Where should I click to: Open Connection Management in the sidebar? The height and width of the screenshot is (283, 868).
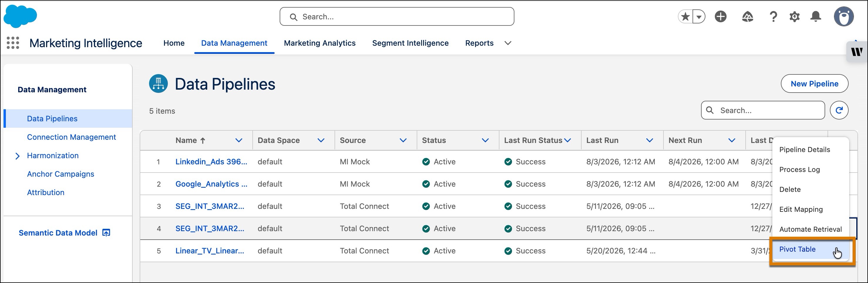[x=71, y=137]
